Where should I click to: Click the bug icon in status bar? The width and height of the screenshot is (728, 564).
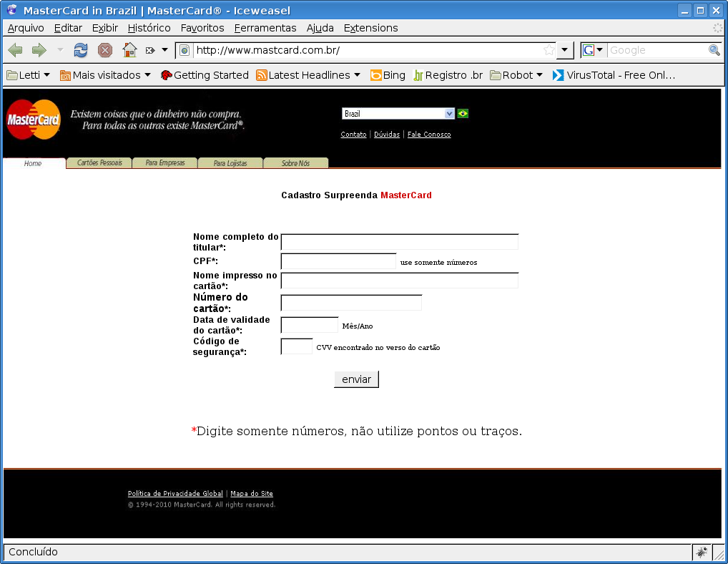pos(701,552)
